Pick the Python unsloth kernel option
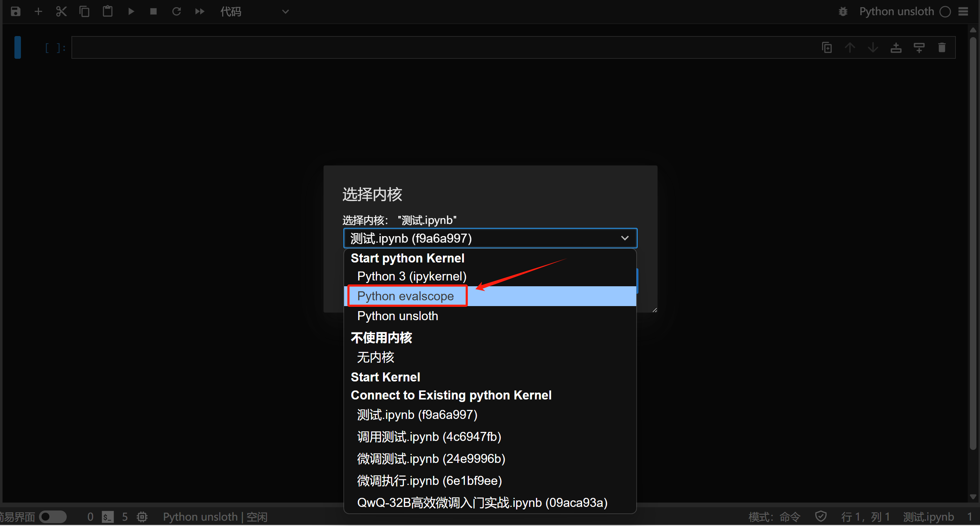The width and height of the screenshot is (980, 526). coord(397,316)
